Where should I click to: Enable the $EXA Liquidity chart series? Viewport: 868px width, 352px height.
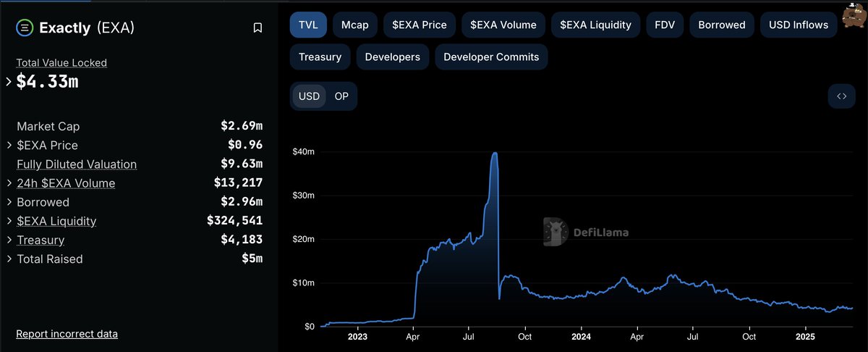click(596, 25)
